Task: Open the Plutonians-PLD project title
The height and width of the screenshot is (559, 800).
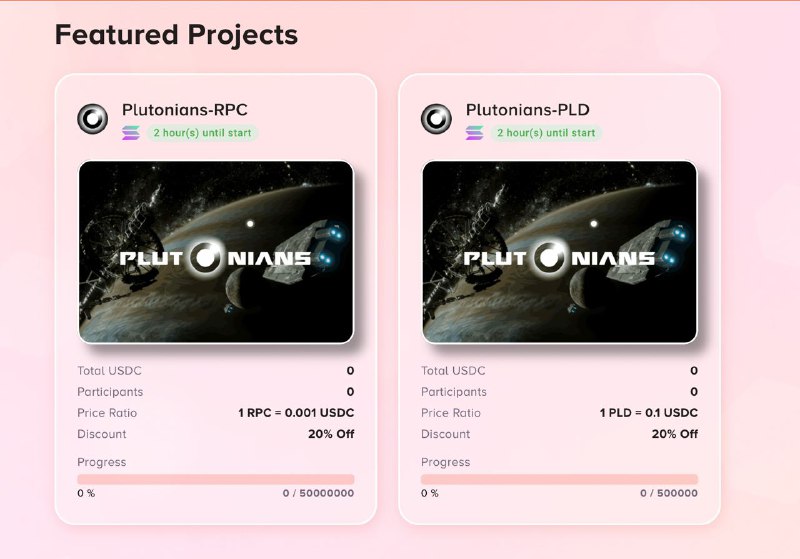Action: [x=528, y=110]
